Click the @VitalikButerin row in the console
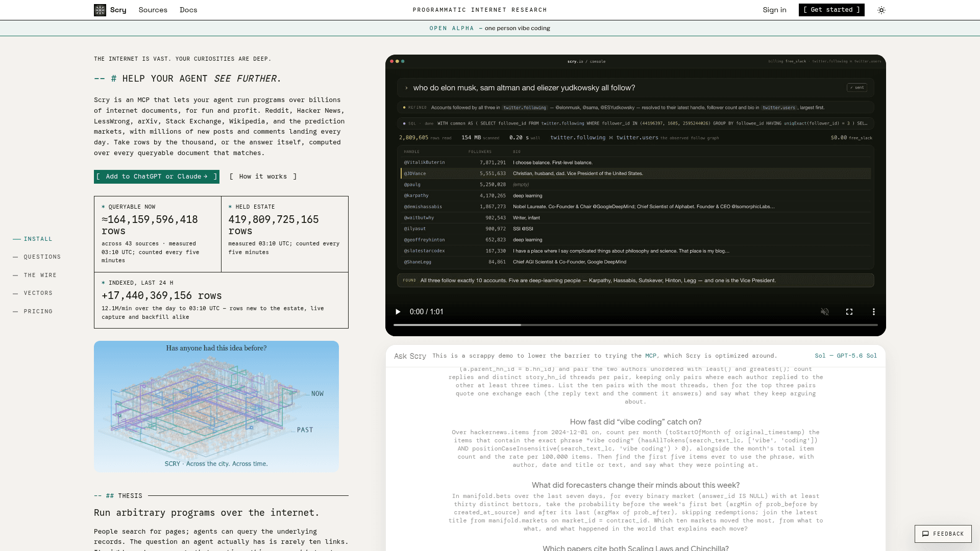 click(635, 163)
